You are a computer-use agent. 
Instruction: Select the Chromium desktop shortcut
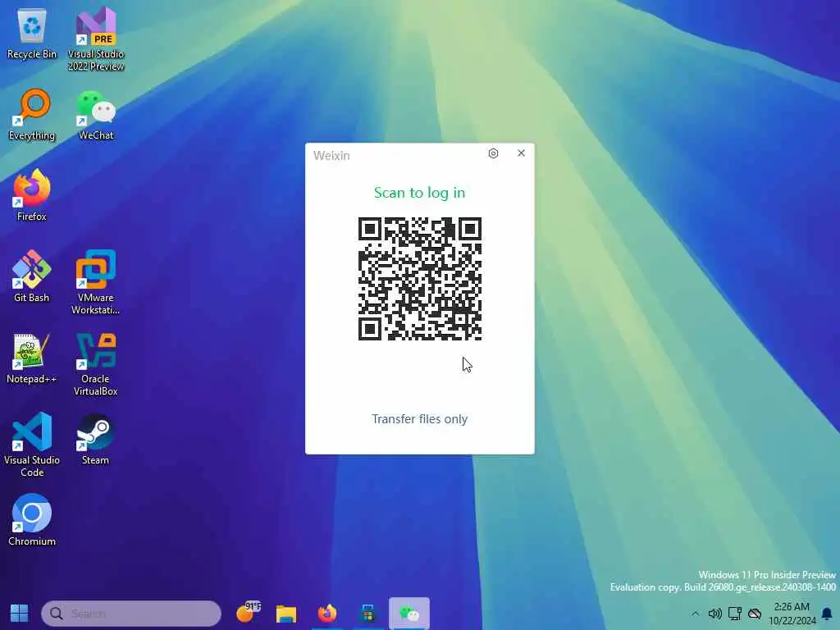(x=32, y=519)
